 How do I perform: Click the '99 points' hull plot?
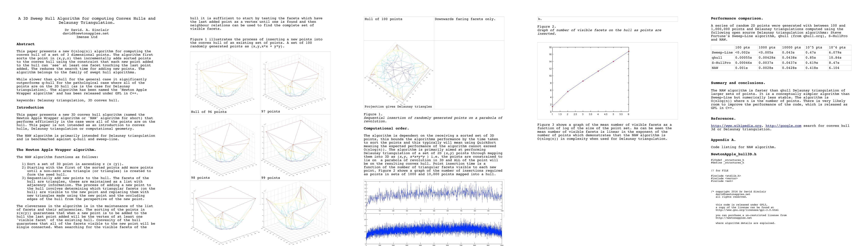point(295,146)
